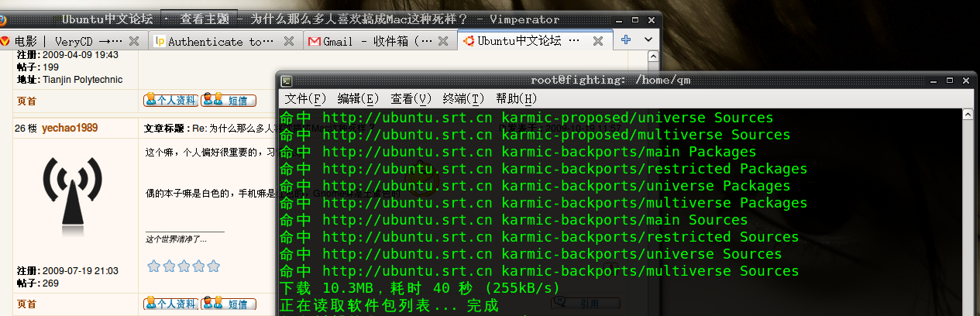Click the fifth rating star under yechao1989's post

tap(214, 266)
